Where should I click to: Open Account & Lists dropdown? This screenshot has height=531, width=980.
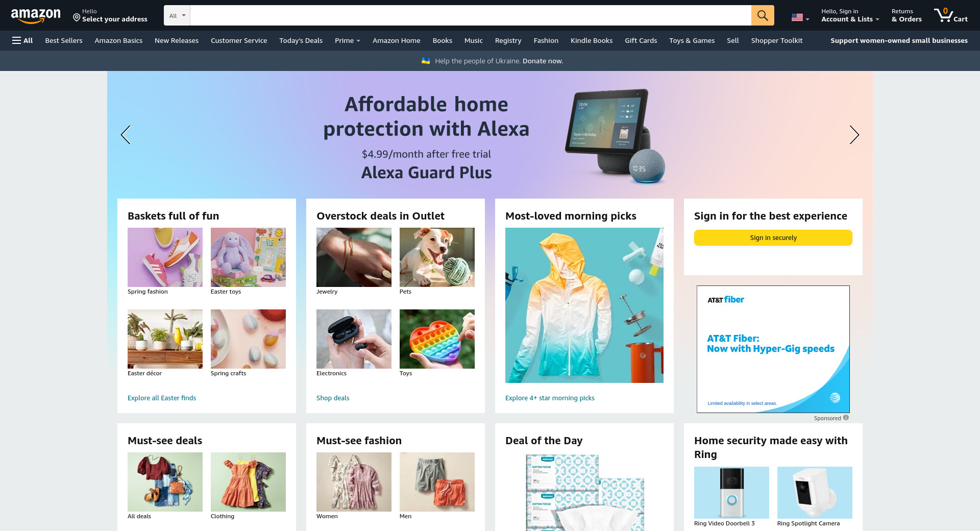(850, 15)
